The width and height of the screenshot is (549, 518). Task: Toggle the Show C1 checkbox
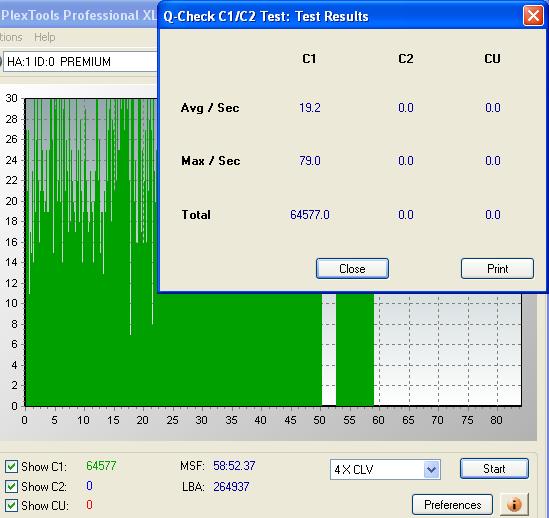pos(11,467)
